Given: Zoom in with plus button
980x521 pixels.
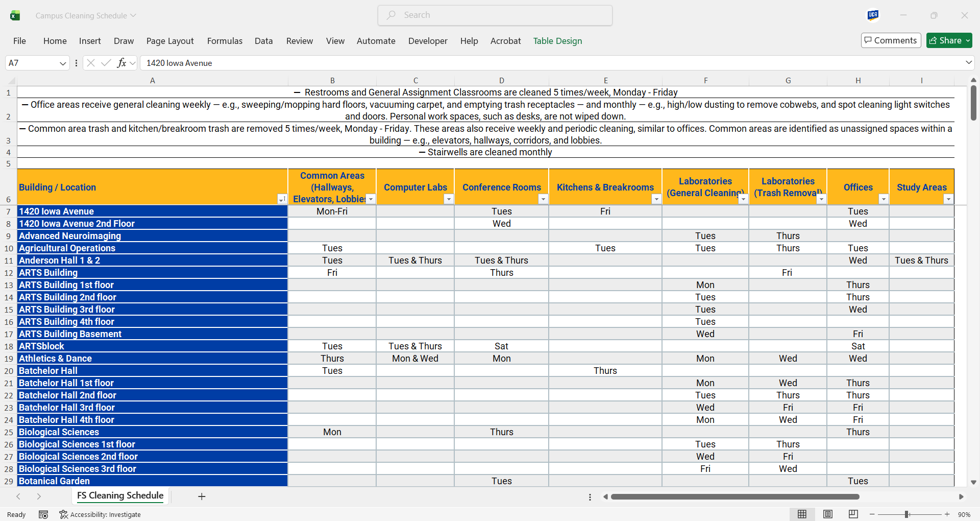Looking at the screenshot, I should point(947,514).
